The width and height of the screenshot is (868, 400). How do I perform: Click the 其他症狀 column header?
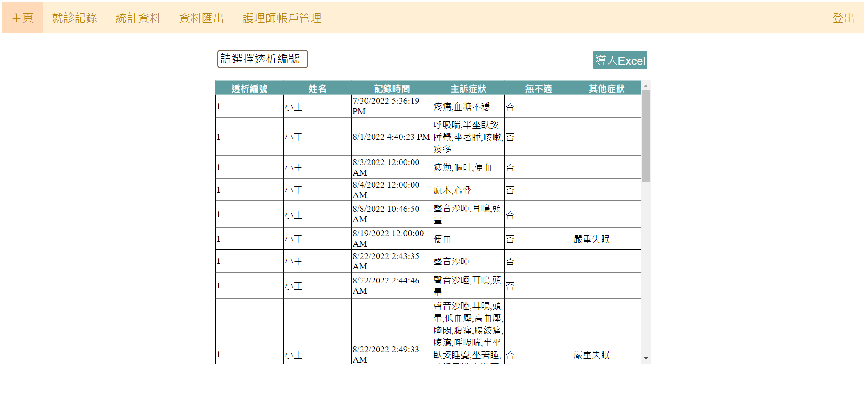(607, 88)
